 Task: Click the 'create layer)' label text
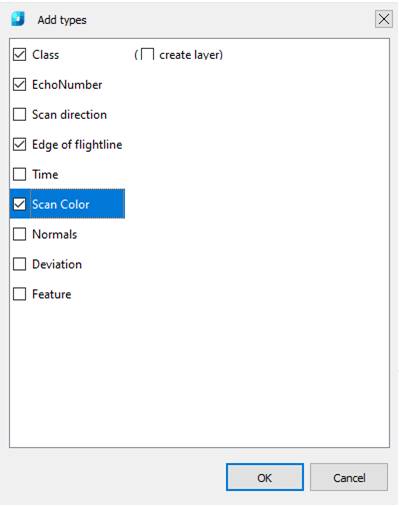(191, 55)
